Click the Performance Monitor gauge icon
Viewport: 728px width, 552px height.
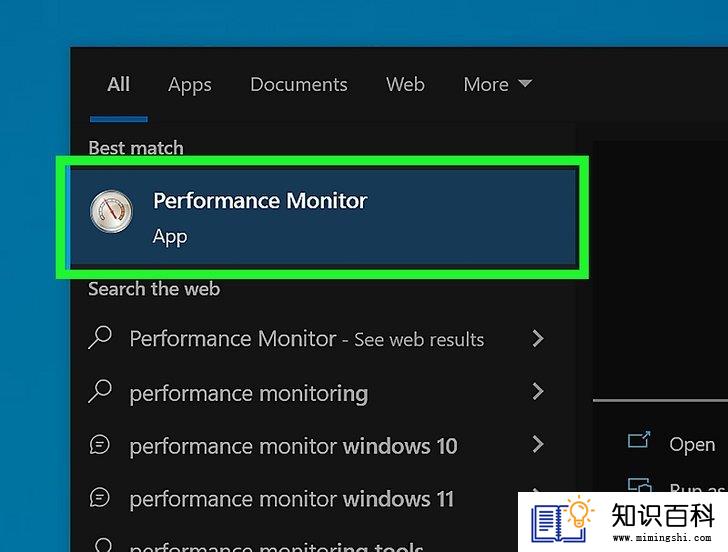(x=111, y=212)
